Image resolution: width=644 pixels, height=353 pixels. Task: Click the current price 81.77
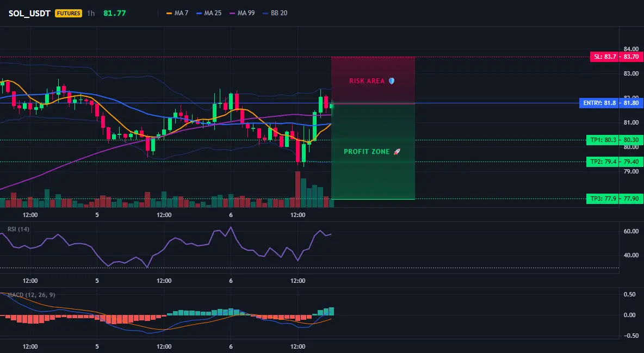[115, 13]
